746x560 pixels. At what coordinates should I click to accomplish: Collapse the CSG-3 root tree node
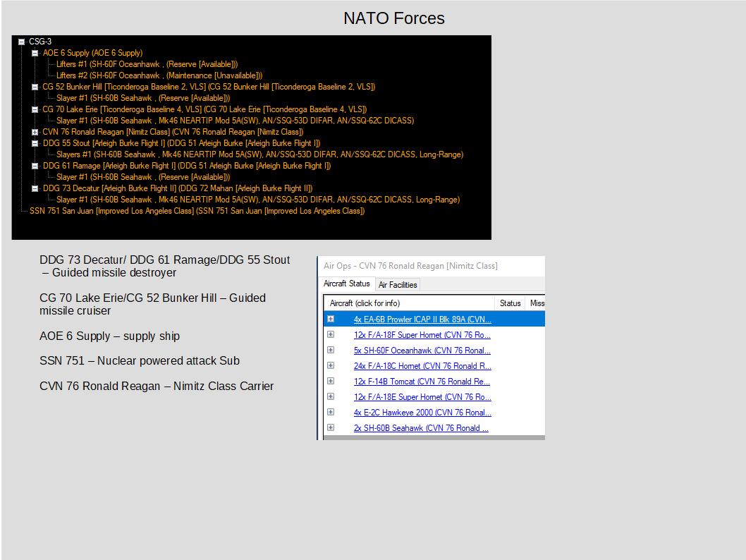click(21, 42)
